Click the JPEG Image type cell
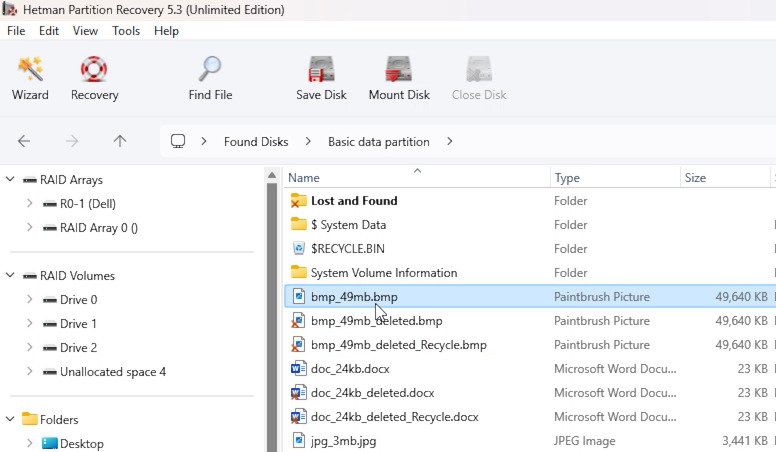Screen dimensions: 776x452 584,441
